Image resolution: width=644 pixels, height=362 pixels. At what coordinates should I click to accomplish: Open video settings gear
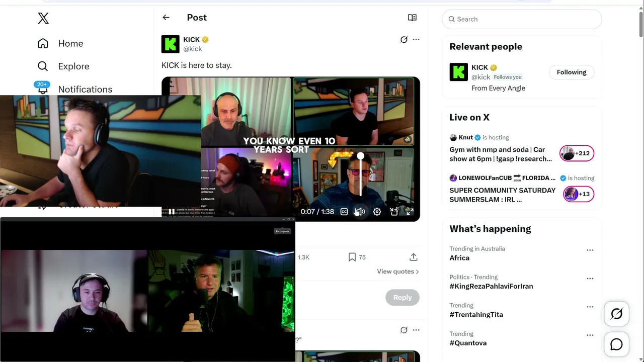377,212
